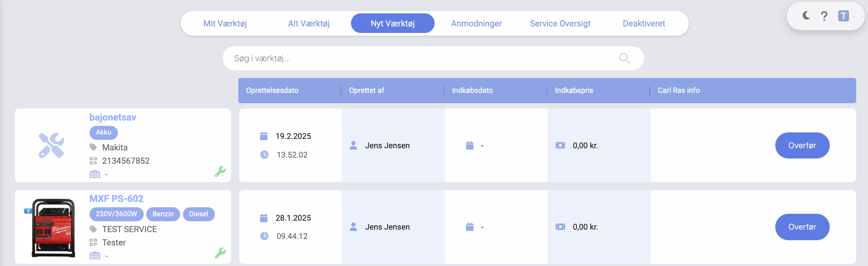868x266 pixels.
Task: Click the tag icon next to Makita
Action: click(93, 147)
